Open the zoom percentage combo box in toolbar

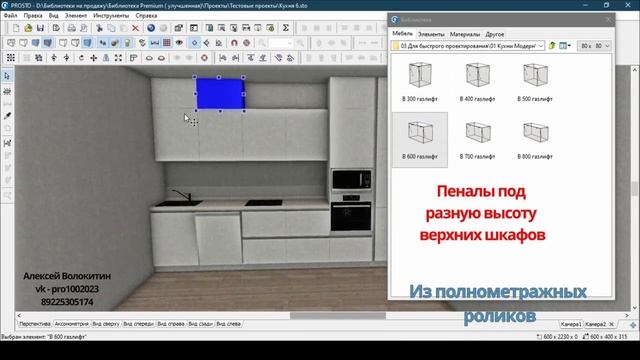(281, 43)
